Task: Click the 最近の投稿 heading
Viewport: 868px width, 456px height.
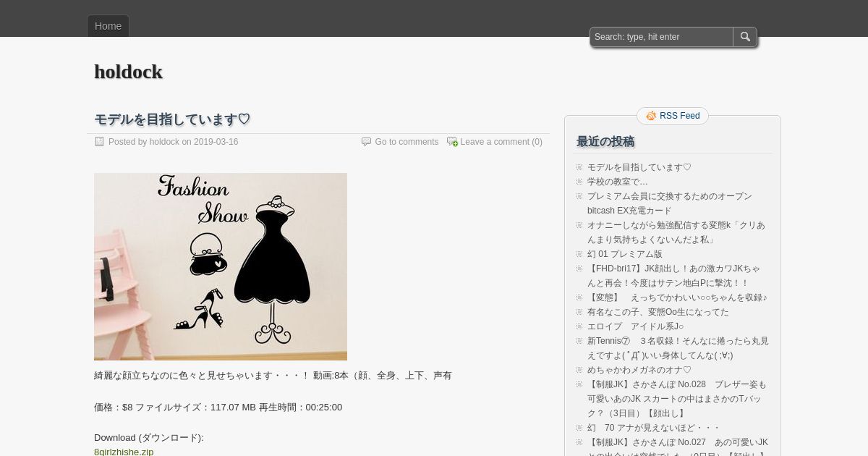Action: pyautogui.click(x=605, y=142)
